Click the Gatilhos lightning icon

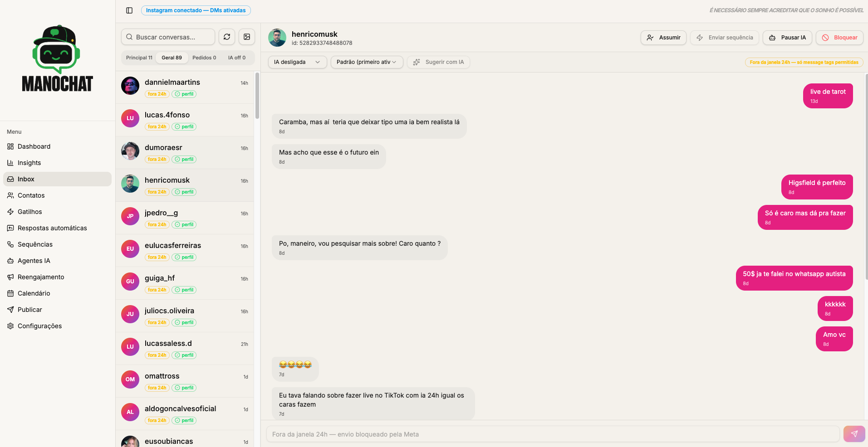[10, 212]
